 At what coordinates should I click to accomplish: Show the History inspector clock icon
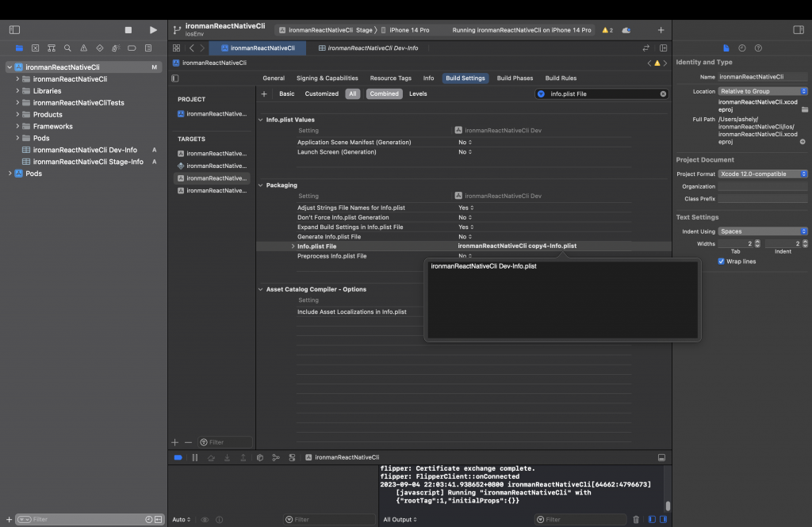pyautogui.click(x=742, y=48)
